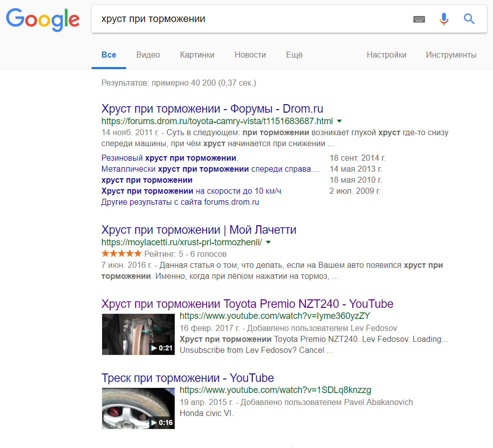Open the Drom.ru forum result title
493x448 pixels.
pos(212,109)
